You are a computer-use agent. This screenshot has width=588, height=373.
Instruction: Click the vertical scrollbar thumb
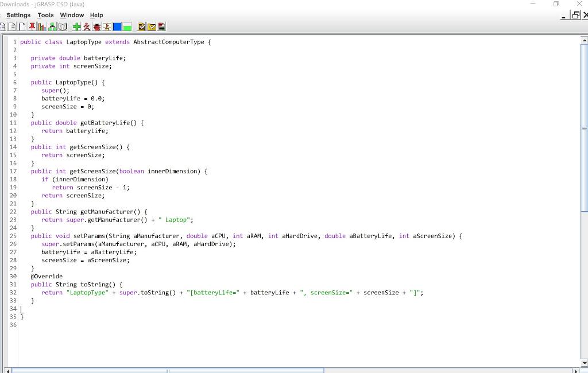pos(584,128)
